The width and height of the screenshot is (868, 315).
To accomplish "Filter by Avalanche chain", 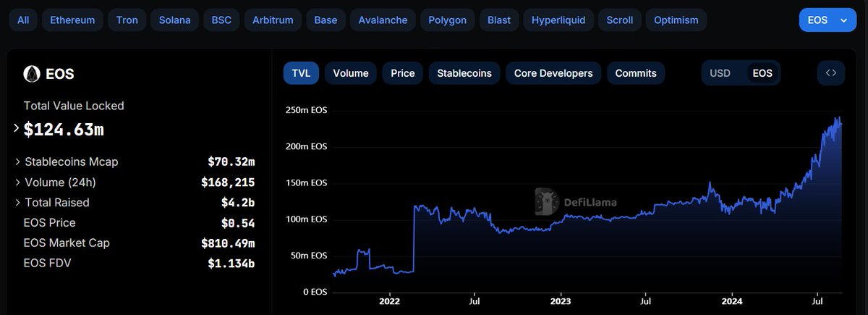I will click(383, 20).
